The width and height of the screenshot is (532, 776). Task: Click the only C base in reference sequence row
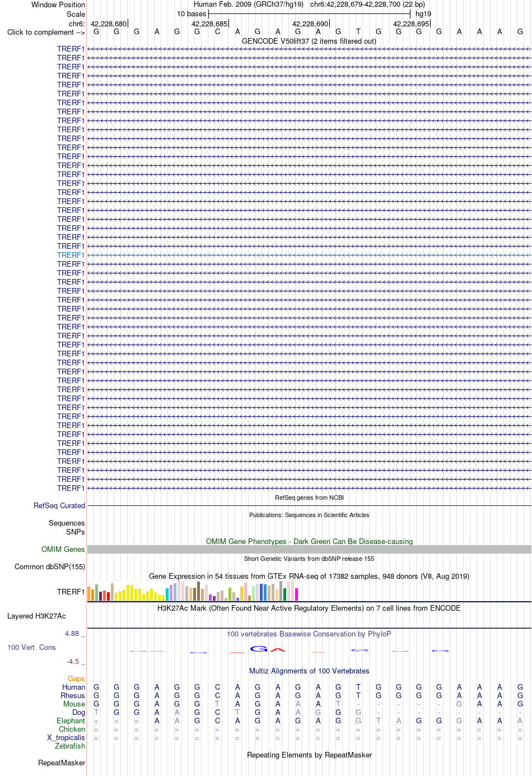click(217, 31)
